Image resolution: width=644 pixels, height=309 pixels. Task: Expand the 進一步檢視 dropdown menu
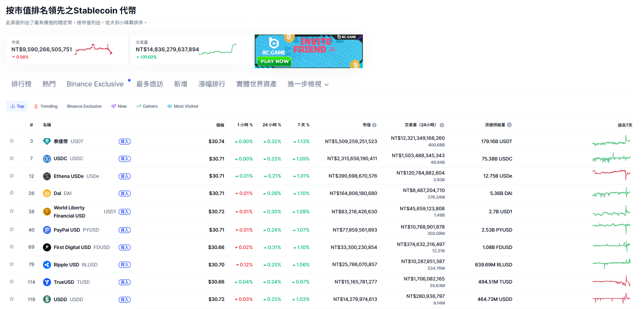(308, 84)
